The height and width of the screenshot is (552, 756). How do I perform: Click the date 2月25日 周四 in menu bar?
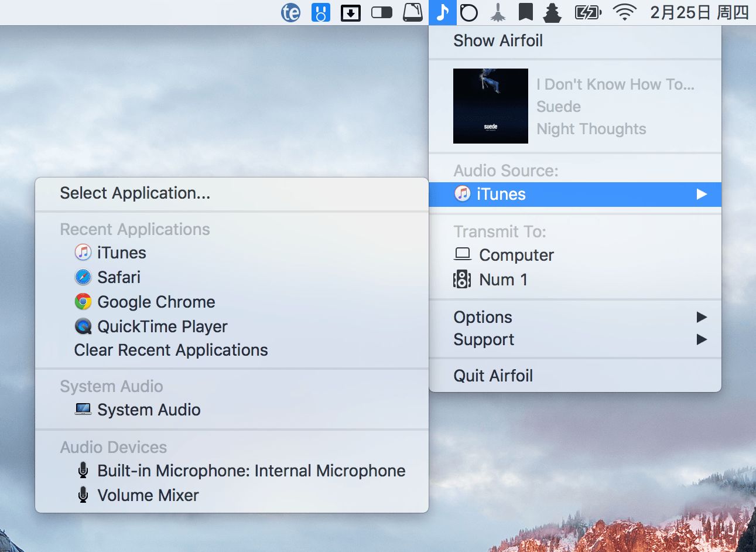(700, 12)
